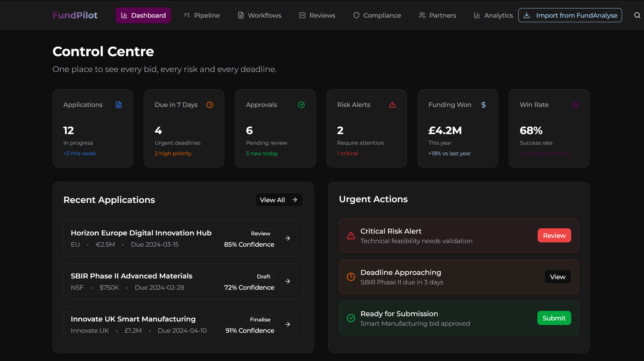
Task: Click the Critical Risk Alert triangle icon
Action: point(351,236)
